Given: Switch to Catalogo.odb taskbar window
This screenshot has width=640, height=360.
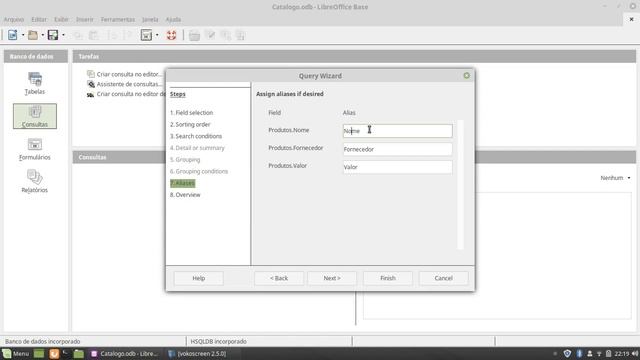Looking at the screenshot, I should tap(124, 354).
